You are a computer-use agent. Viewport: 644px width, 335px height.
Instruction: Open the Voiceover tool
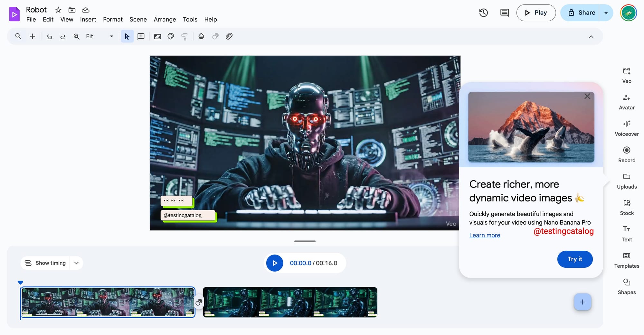[626, 128]
